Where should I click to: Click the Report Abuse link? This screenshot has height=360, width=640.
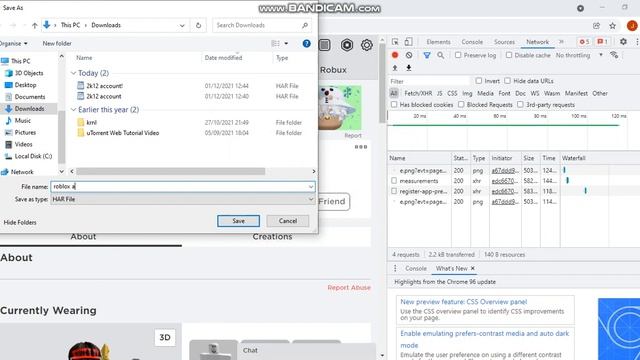click(349, 287)
